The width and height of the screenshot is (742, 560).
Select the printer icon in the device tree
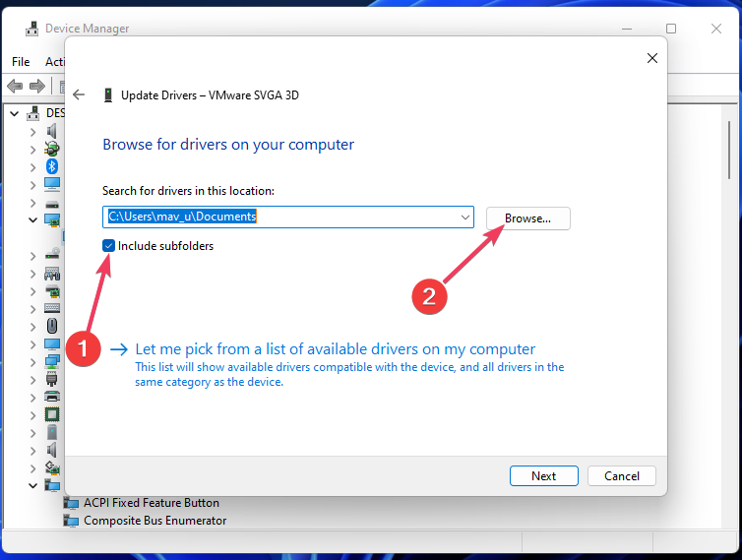coord(52,397)
